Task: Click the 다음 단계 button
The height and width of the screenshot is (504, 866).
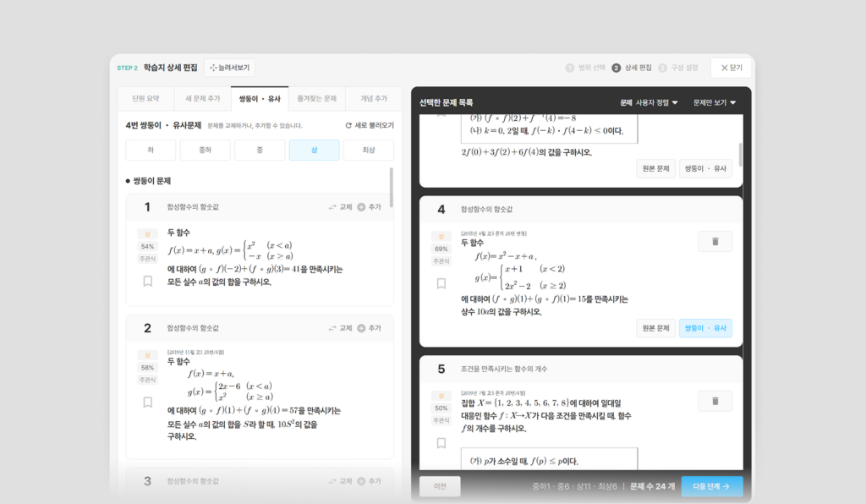Action: click(x=712, y=486)
